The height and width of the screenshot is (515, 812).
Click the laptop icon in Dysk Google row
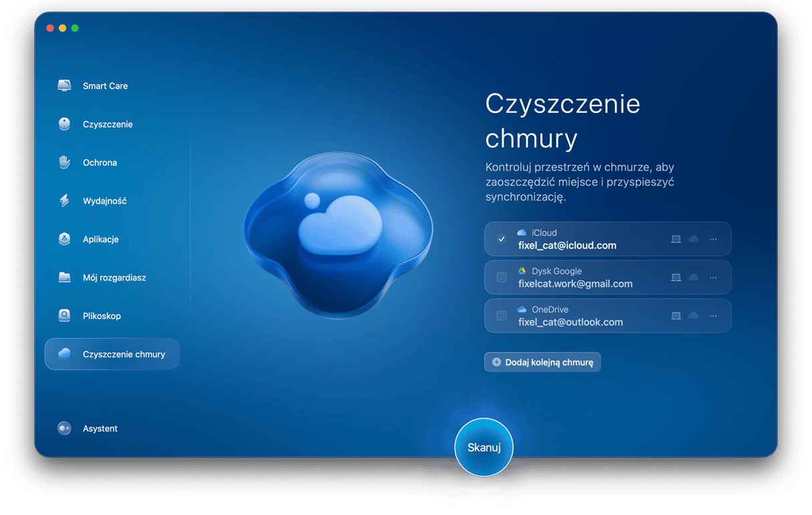pos(676,277)
